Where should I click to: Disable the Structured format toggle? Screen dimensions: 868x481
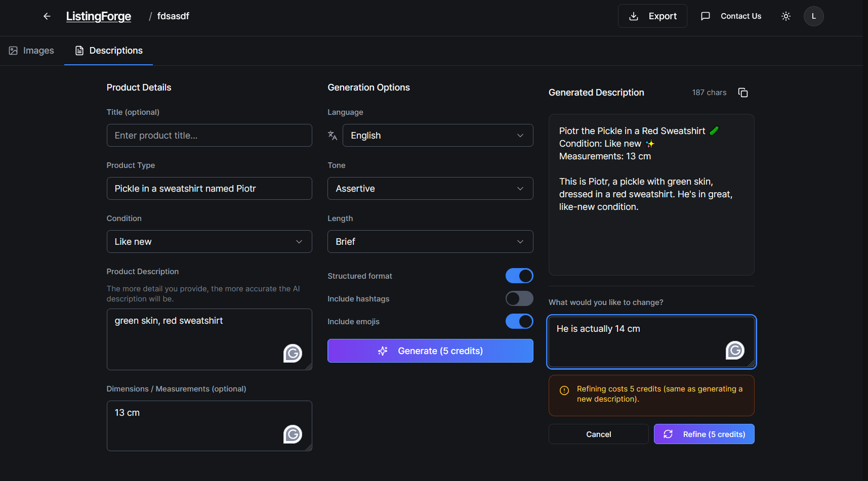(519, 276)
